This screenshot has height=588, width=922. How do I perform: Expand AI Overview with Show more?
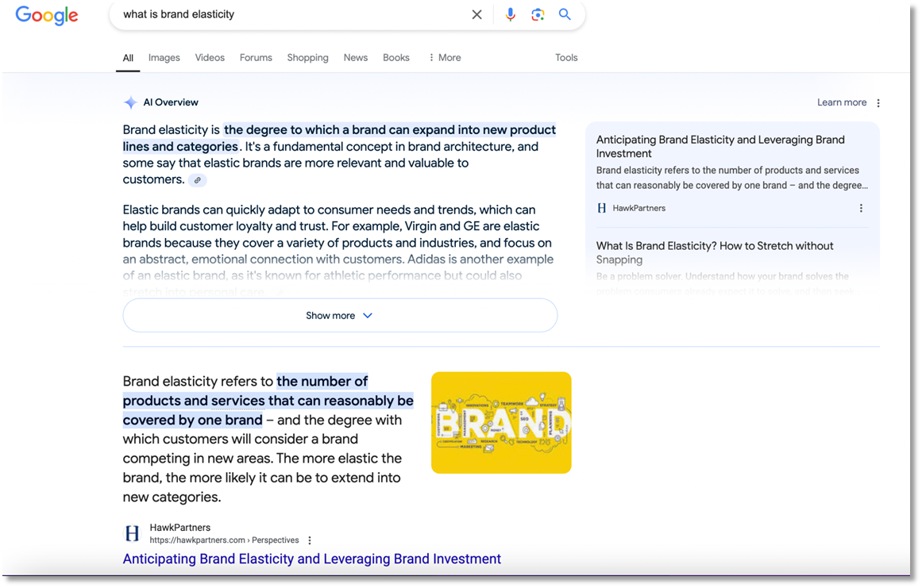coord(340,316)
